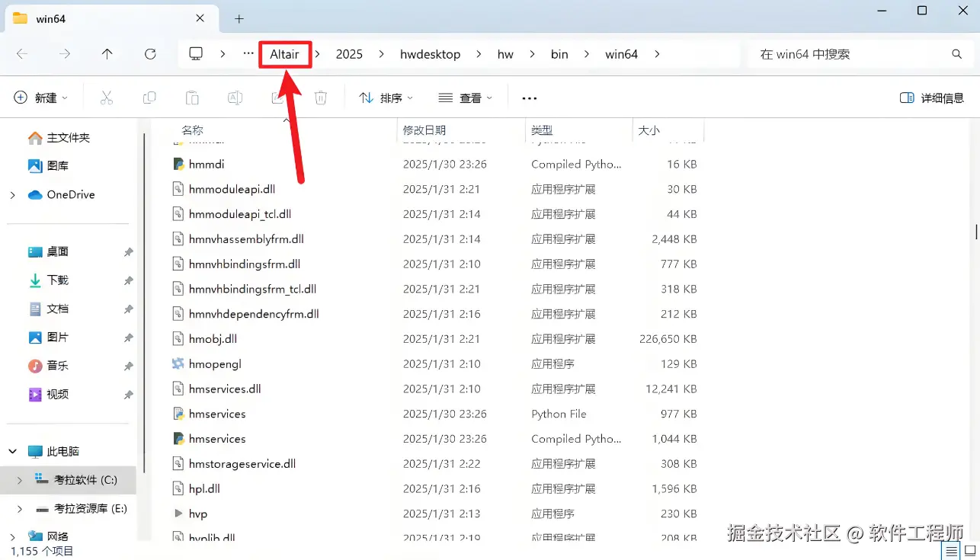Click the Cut scissors icon
This screenshot has height=560, width=980.
click(x=107, y=98)
